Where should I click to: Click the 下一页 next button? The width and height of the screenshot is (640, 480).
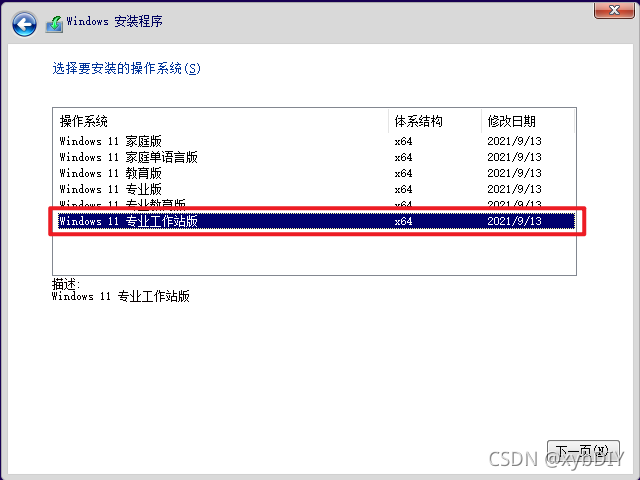click(583, 451)
